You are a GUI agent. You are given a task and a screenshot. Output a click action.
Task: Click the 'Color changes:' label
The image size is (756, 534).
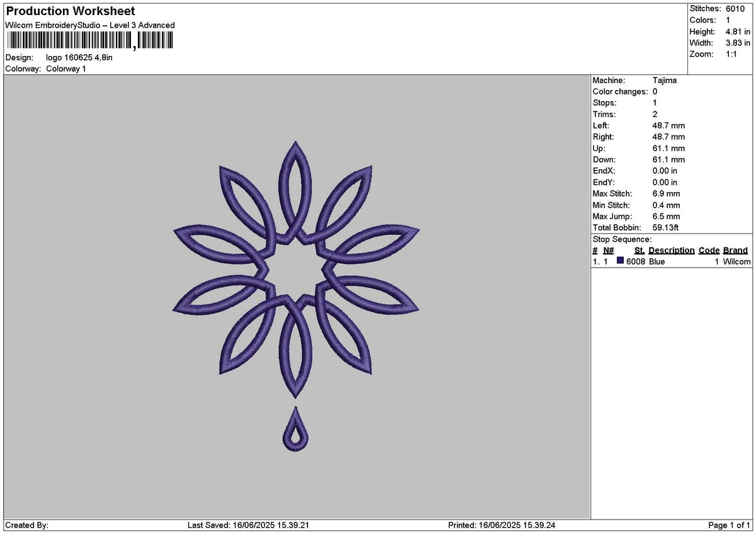620,92
